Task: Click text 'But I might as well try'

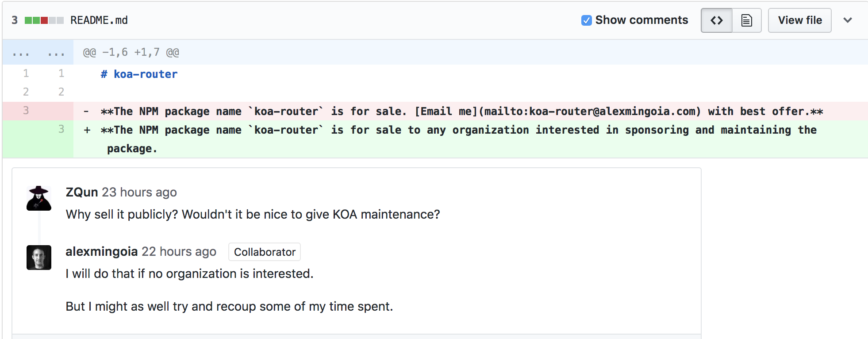Action: coord(229,306)
